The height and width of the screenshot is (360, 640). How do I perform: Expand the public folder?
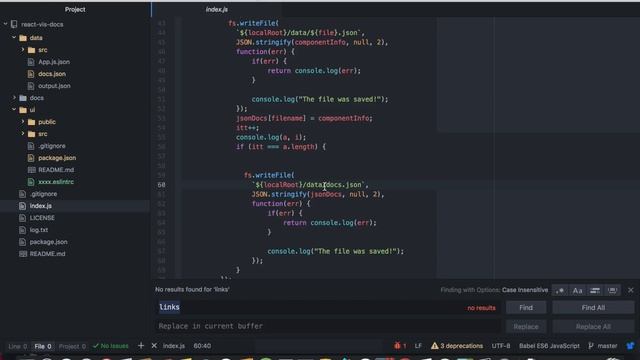click(x=23, y=122)
